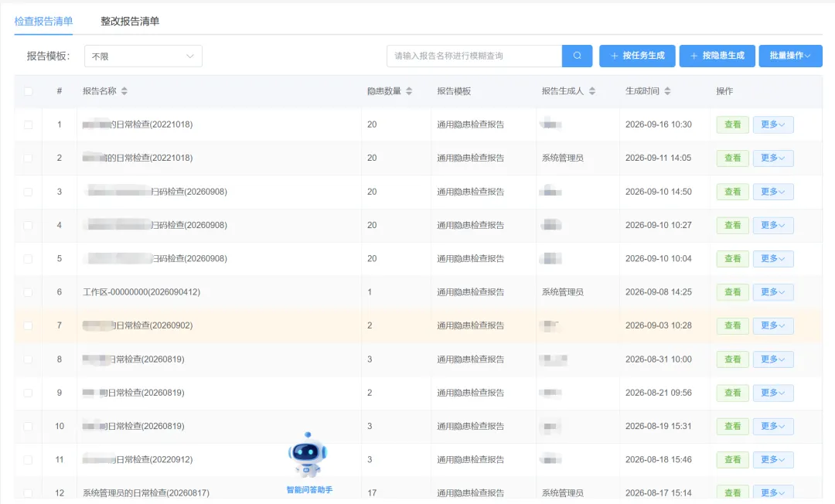Check the checkbox for row 9
Viewport: 835px width, 504px height.
[x=29, y=393]
